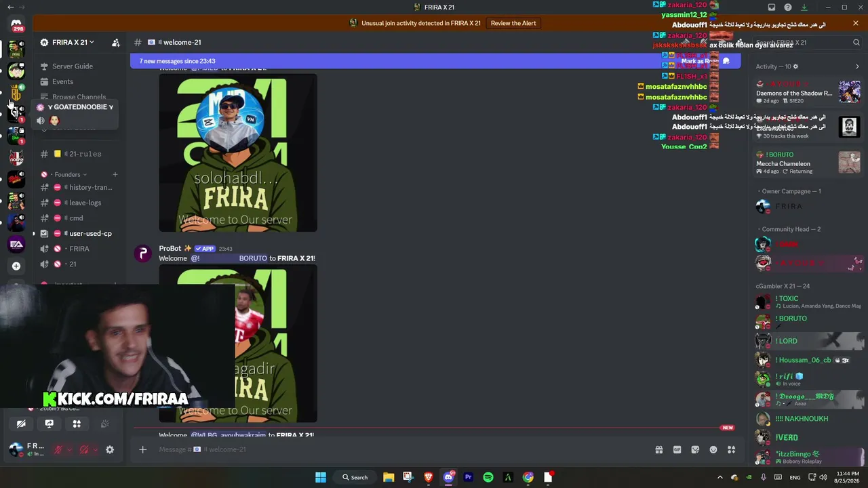Open the BORUTO mention in welcome message
Viewport: 868px width, 488px height.
click(229, 258)
